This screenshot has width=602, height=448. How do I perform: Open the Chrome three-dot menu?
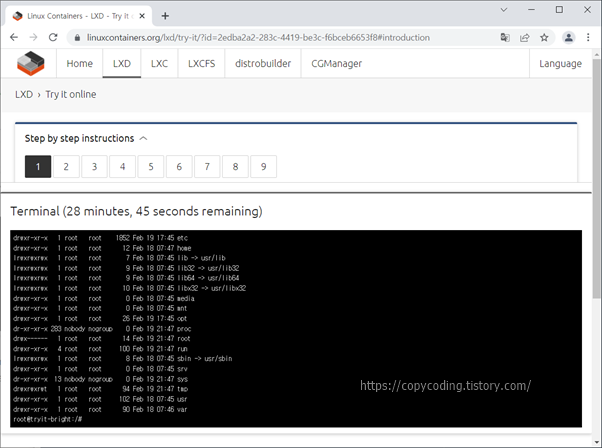588,37
